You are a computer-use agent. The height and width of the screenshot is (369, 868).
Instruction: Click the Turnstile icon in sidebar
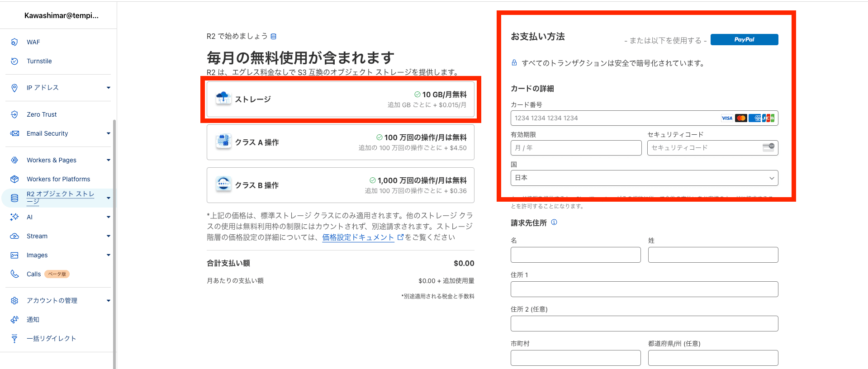coord(14,61)
